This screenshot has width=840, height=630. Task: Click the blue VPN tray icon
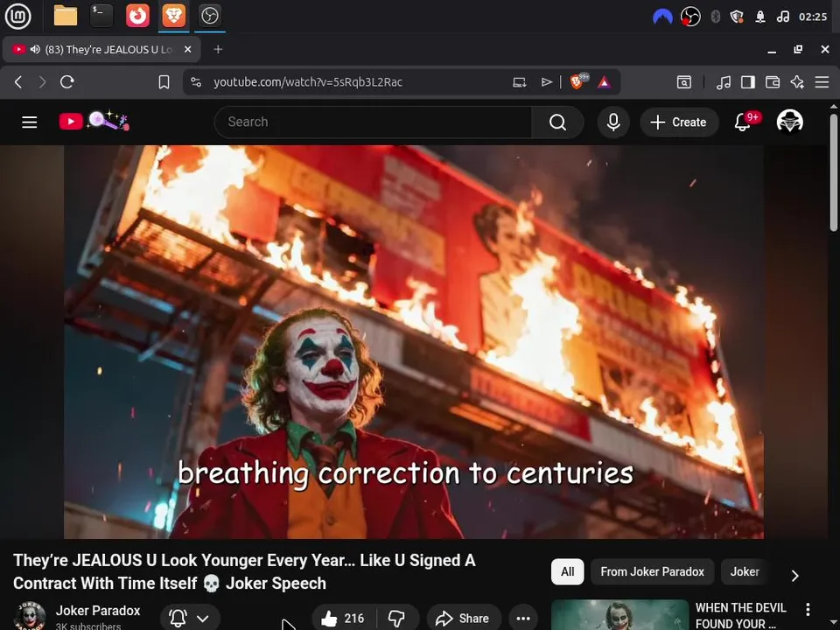662,17
